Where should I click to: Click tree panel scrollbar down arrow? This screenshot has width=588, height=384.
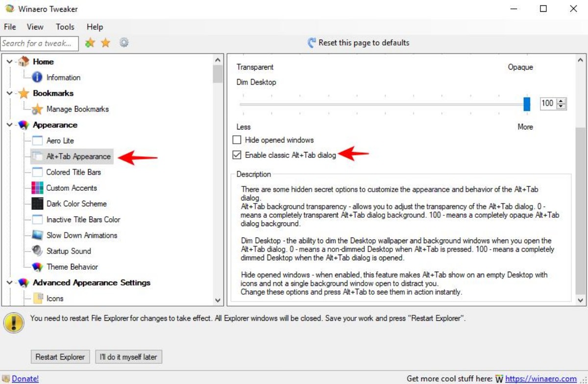pos(218,300)
